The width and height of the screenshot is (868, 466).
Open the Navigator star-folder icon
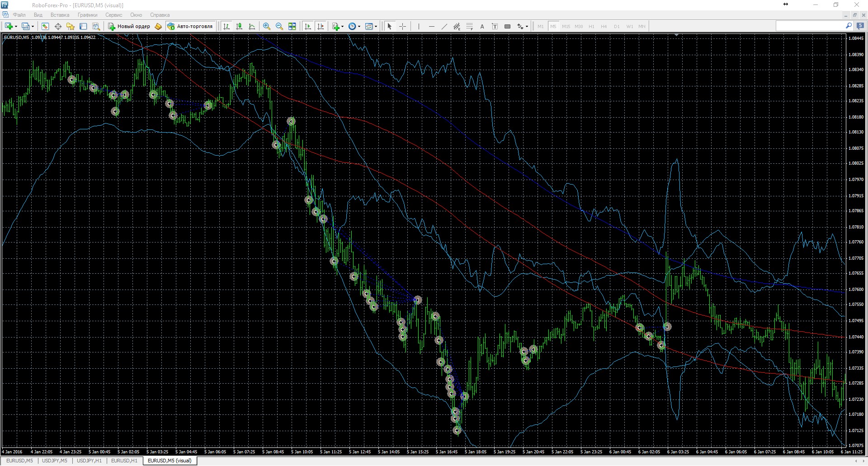71,26
